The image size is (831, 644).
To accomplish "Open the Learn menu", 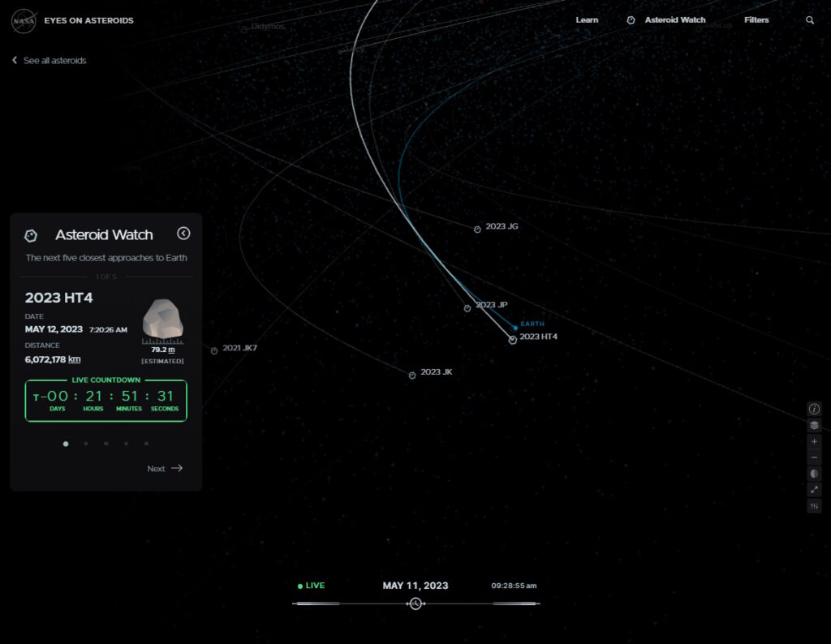I will pos(587,20).
